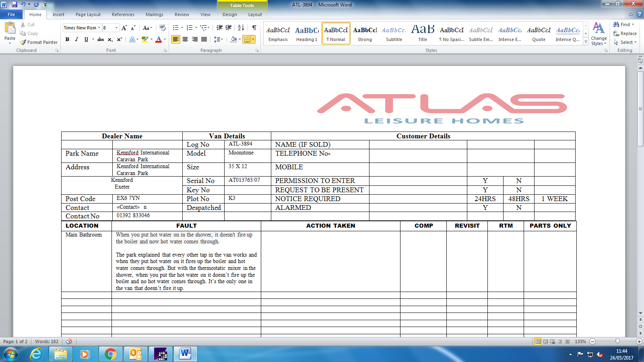Toggle Underline formatting
Viewport: 644px width, 362px height.
pyautogui.click(x=86, y=39)
